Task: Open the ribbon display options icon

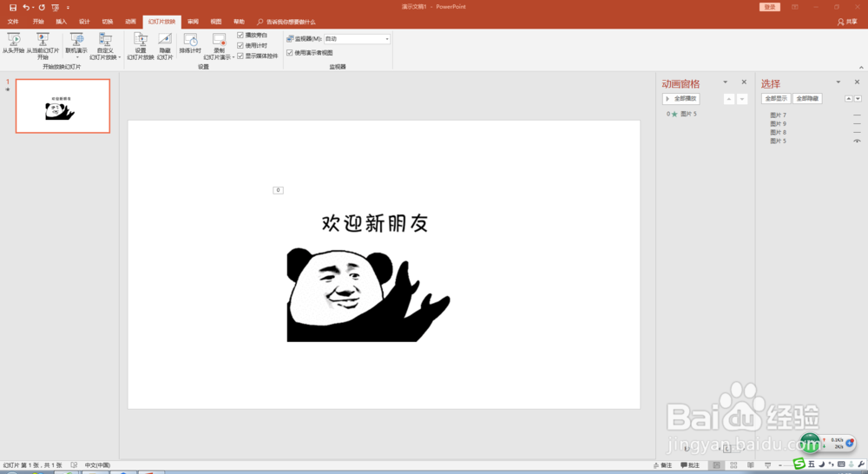Action: [795, 7]
